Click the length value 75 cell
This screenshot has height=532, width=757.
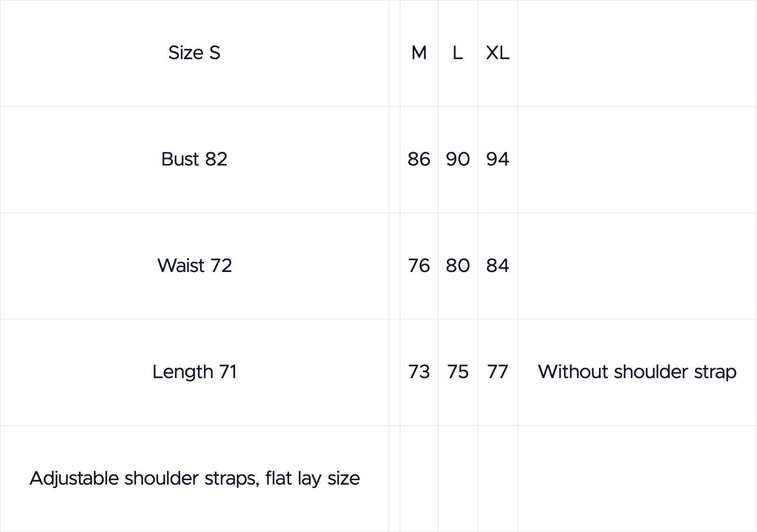click(x=458, y=372)
